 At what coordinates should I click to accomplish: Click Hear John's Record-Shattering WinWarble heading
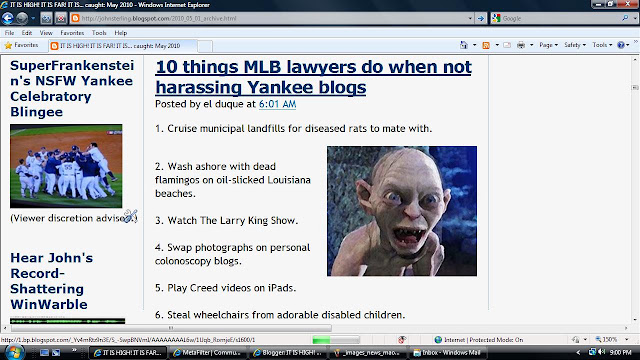coord(51,281)
